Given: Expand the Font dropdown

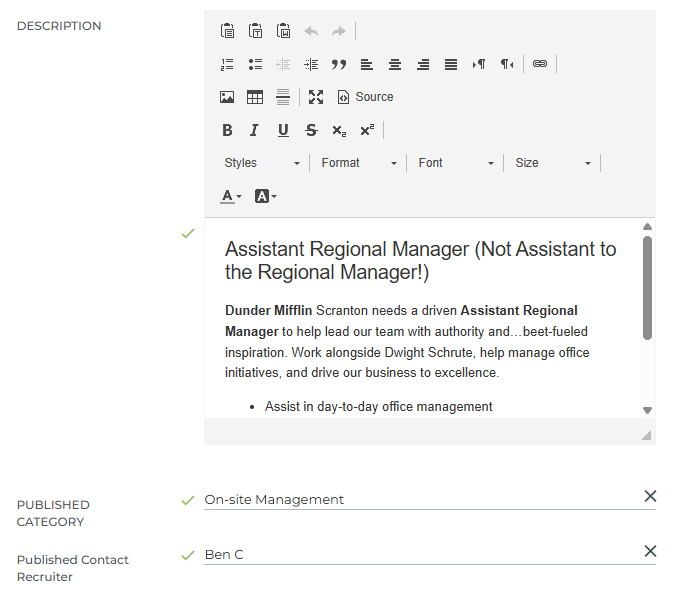Looking at the screenshot, I should (456, 163).
